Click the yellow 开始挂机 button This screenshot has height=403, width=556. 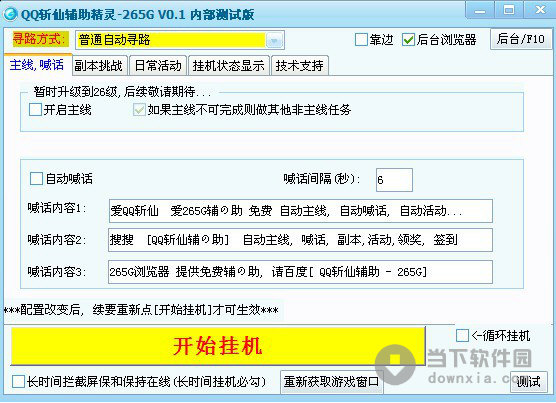point(218,346)
